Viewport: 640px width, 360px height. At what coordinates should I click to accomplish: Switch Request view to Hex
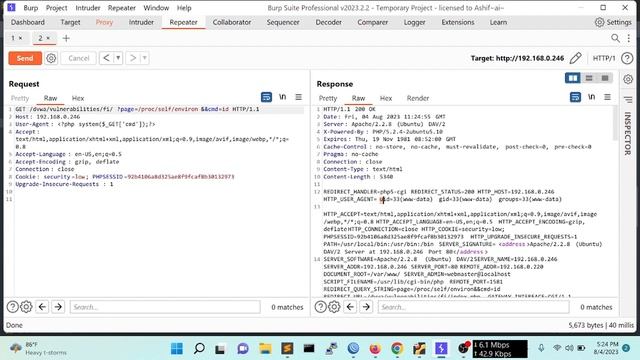[78, 98]
